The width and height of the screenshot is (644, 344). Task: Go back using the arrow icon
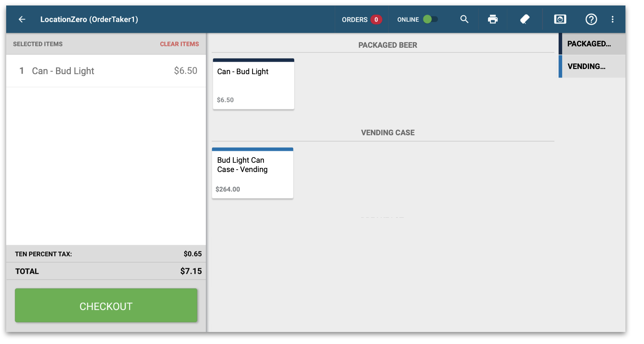22,20
